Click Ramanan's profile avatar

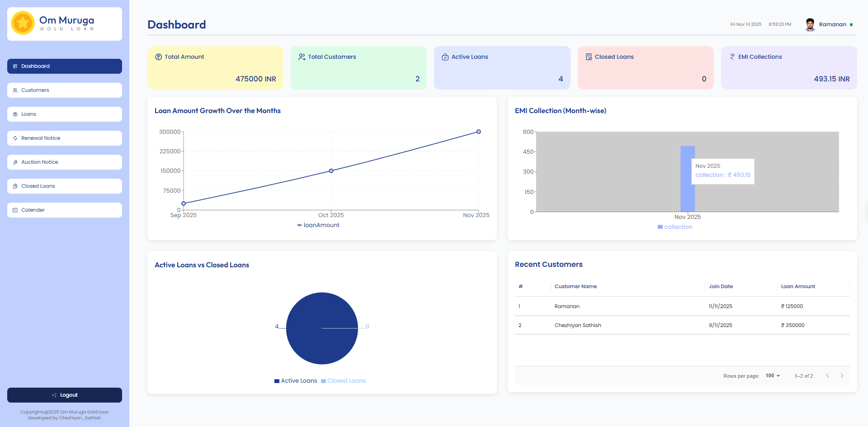[x=810, y=24]
